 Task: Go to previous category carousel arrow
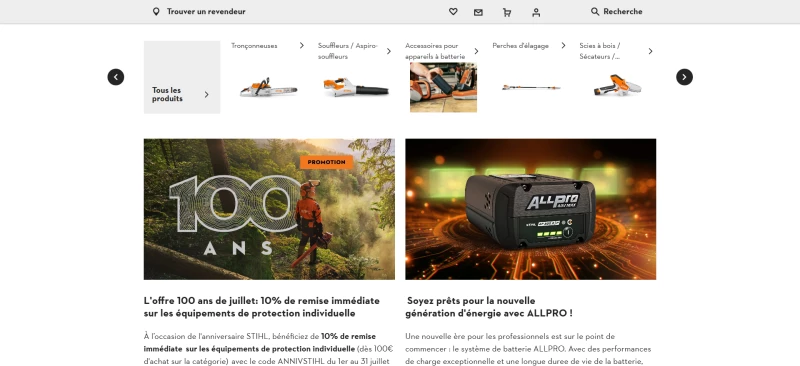[x=116, y=77]
